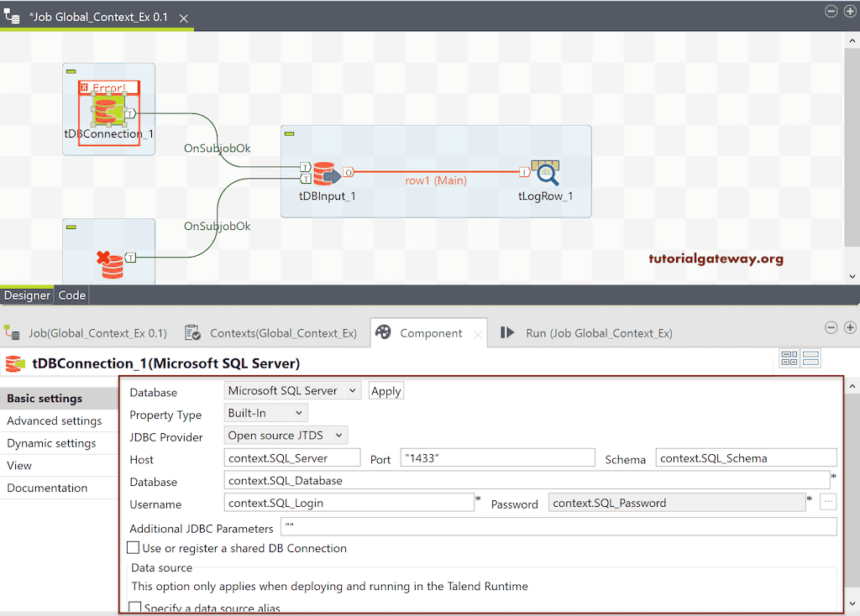Switch to the Code tab
This screenshot has width=860, height=616.
pyautogui.click(x=71, y=295)
